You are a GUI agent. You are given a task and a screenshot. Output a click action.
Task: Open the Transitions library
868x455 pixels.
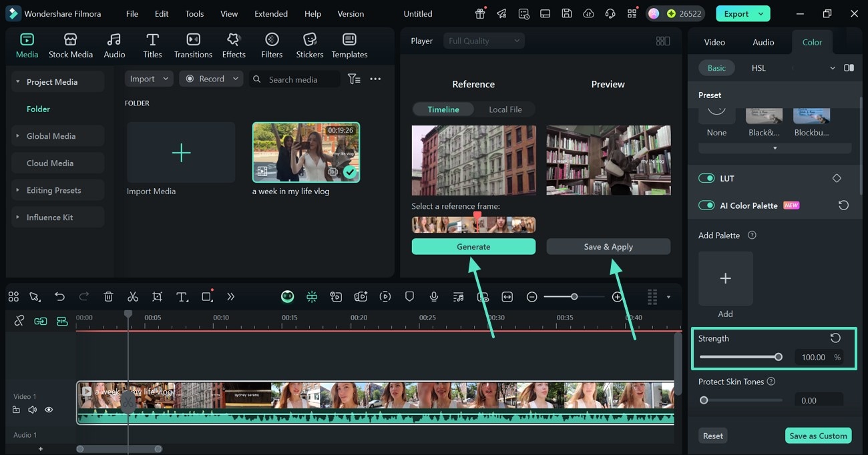[x=193, y=45]
